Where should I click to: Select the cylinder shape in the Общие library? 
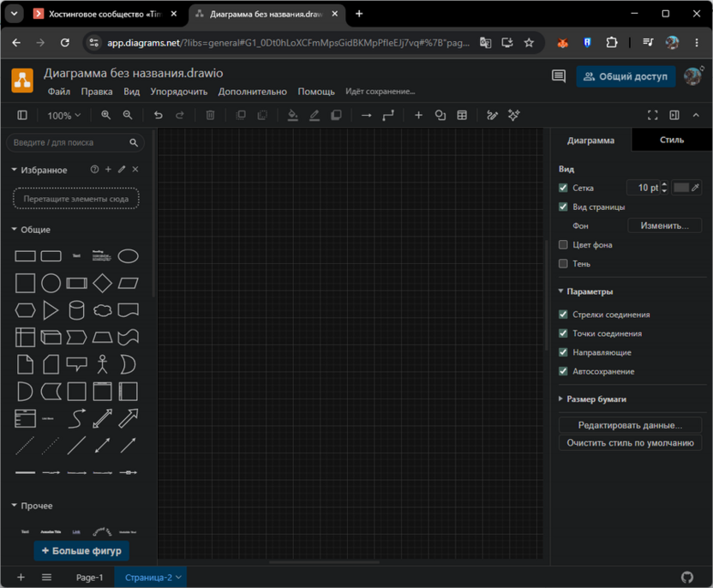point(76,310)
